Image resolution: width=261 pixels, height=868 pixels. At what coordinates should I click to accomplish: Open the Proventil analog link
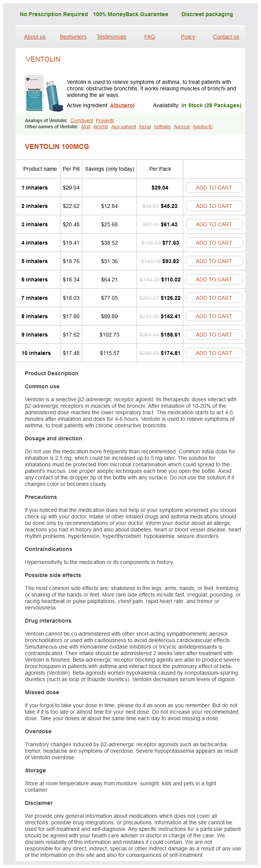pyautogui.click(x=105, y=121)
